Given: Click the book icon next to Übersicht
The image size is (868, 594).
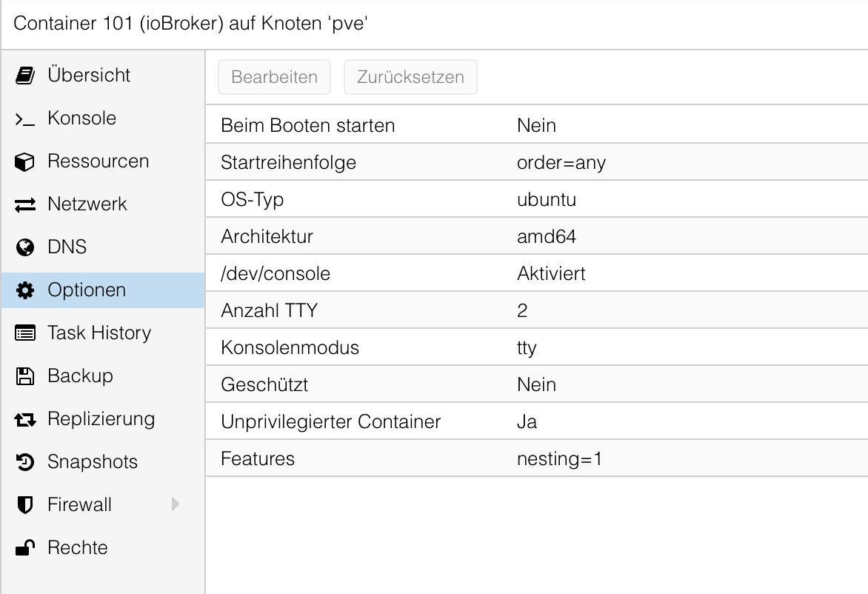Looking at the screenshot, I should tap(25, 76).
